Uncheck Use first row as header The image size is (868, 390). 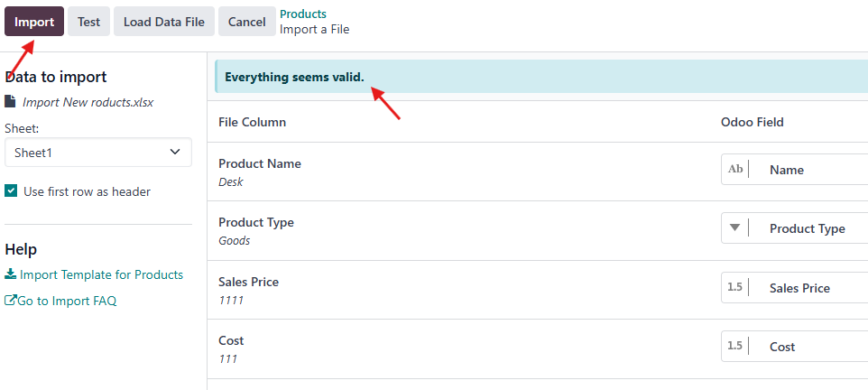11,191
